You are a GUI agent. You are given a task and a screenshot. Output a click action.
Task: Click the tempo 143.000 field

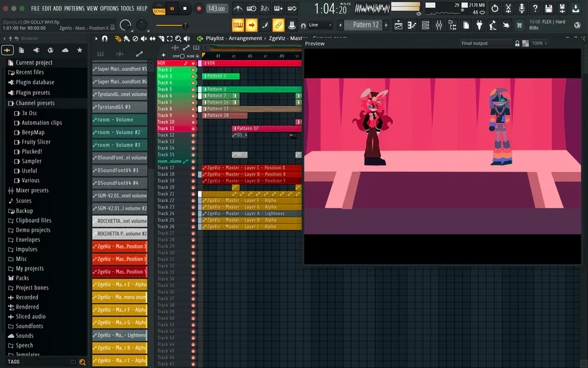coord(216,8)
